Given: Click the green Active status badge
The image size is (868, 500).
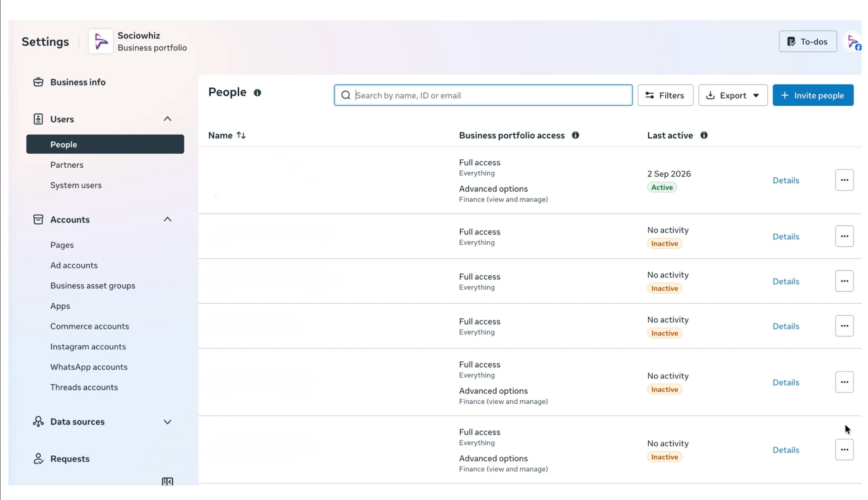Looking at the screenshot, I should pyautogui.click(x=662, y=187).
